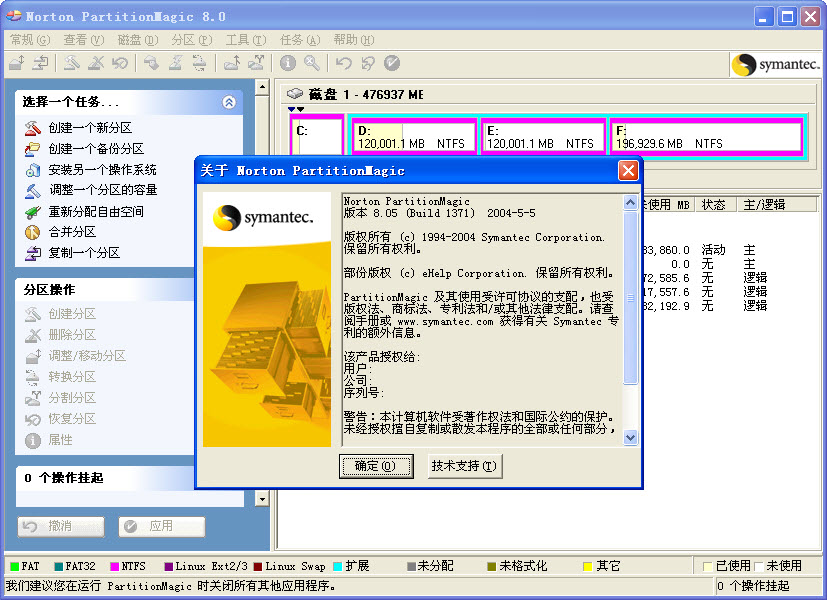Click the create backup partition icon
This screenshot has height=600, width=827.
point(33,149)
